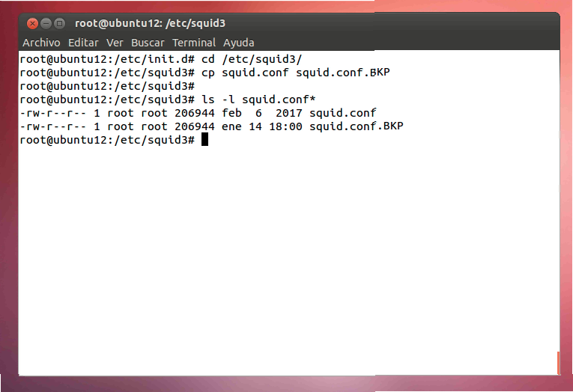
Task: Click the empty prompt line above ls command
Action: pos(107,86)
